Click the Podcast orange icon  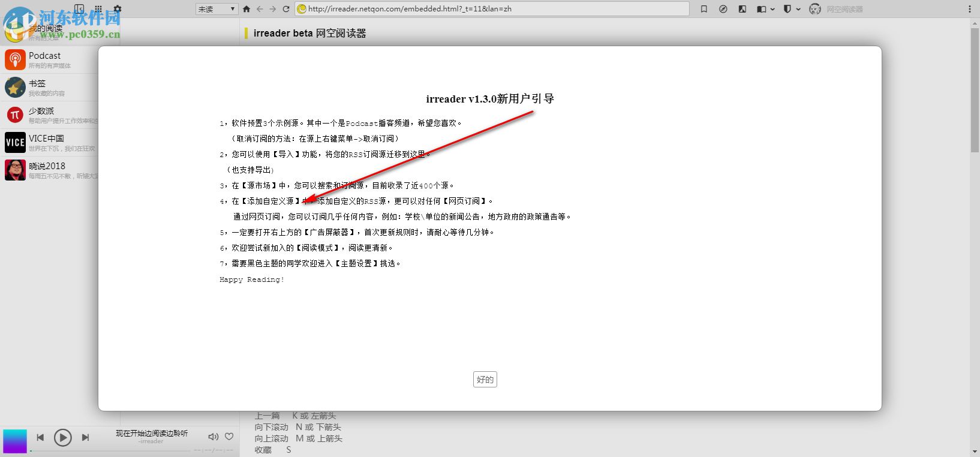click(x=15, y=60)
